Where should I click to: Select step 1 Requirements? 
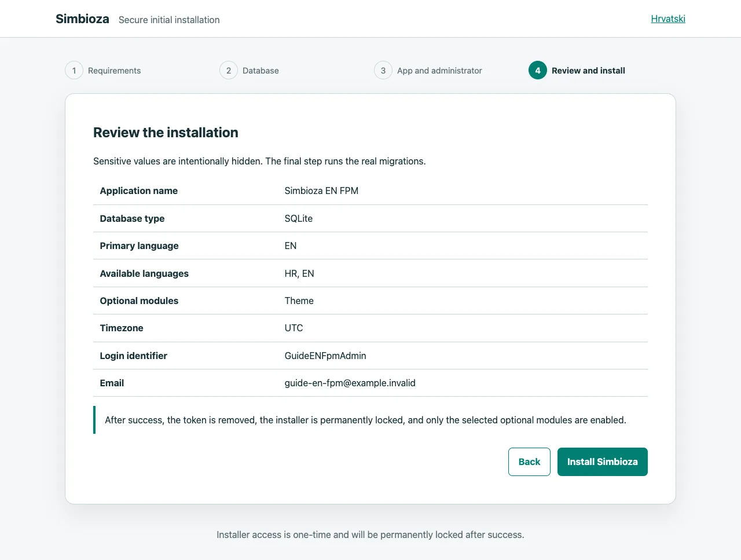[x=103, y=70]
